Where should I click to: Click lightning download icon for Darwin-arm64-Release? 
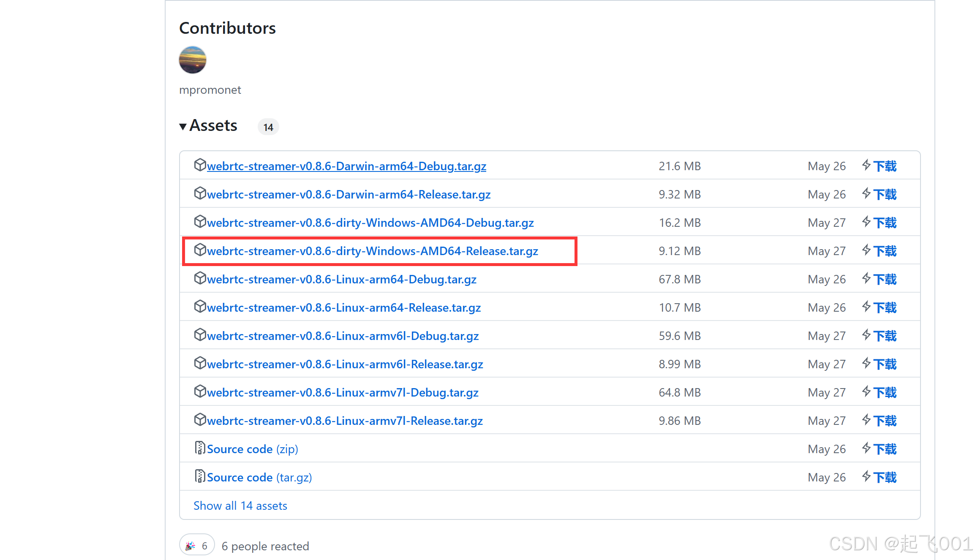[866, 194]
